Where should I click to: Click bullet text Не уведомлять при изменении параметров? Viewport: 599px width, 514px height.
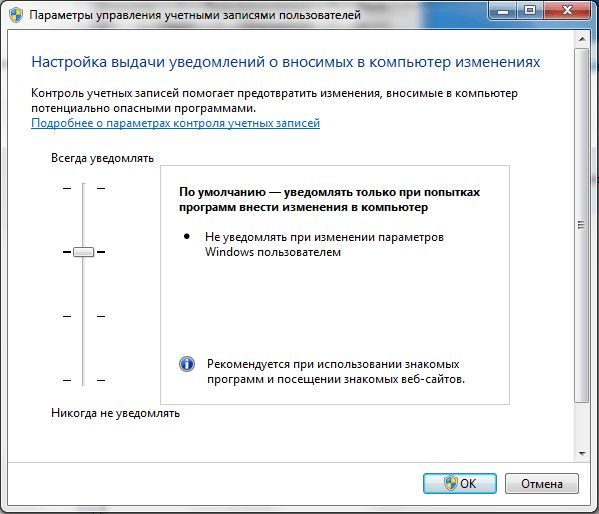point(324,245)
